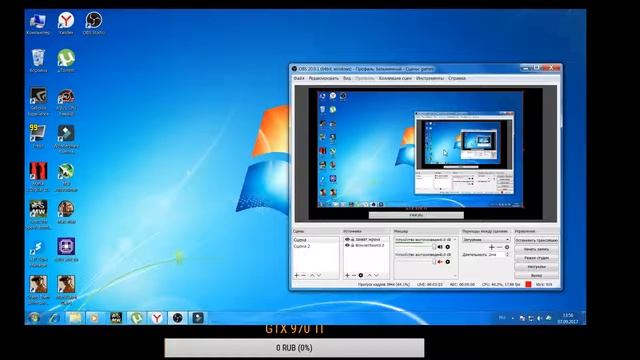Select Сцена 2 in the scenes list
The image size is (640, 360).
[316, 246]
